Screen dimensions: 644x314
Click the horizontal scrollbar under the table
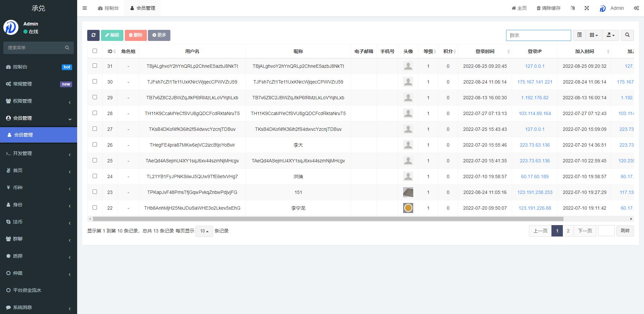tap(328, 219)
